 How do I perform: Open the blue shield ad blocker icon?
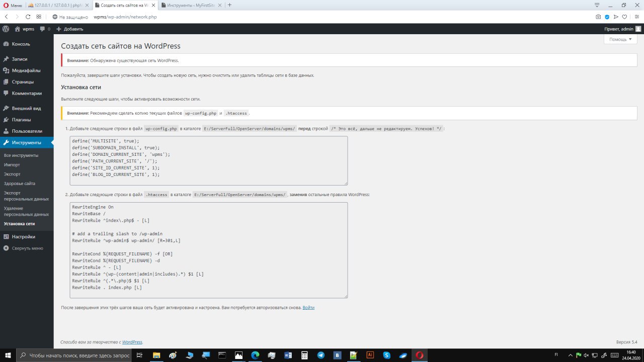point(607,17)
